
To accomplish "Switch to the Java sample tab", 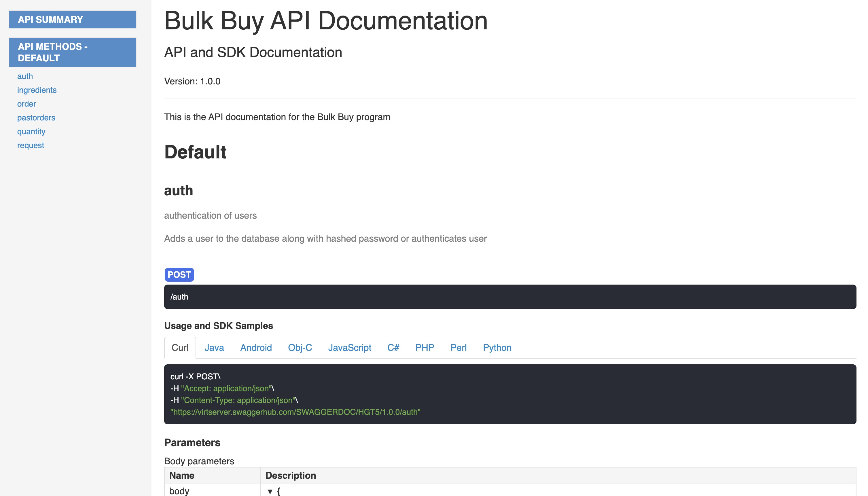I will point(214,347).
